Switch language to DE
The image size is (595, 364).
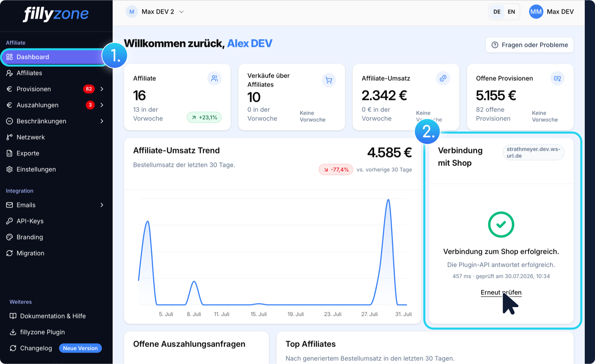(x=497, y=12)
